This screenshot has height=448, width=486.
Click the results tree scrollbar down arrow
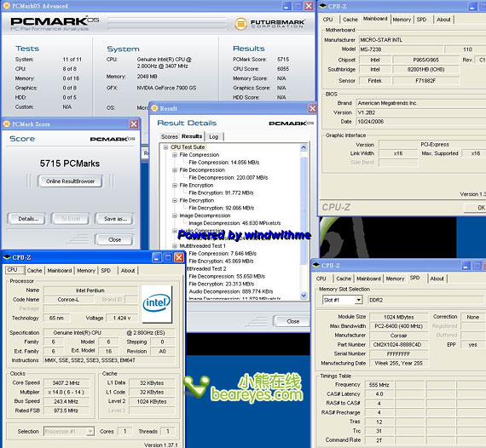click(x=304, y=296)
